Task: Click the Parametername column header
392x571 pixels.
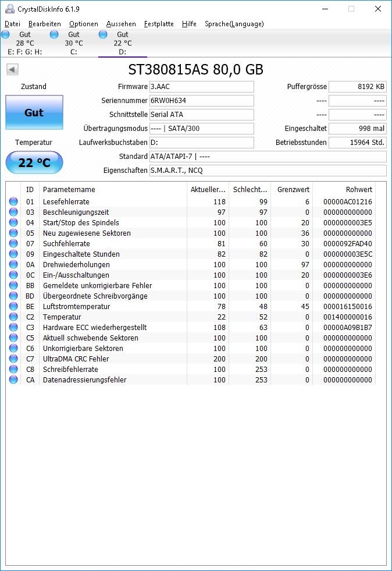Action: (x=113, y=189)
